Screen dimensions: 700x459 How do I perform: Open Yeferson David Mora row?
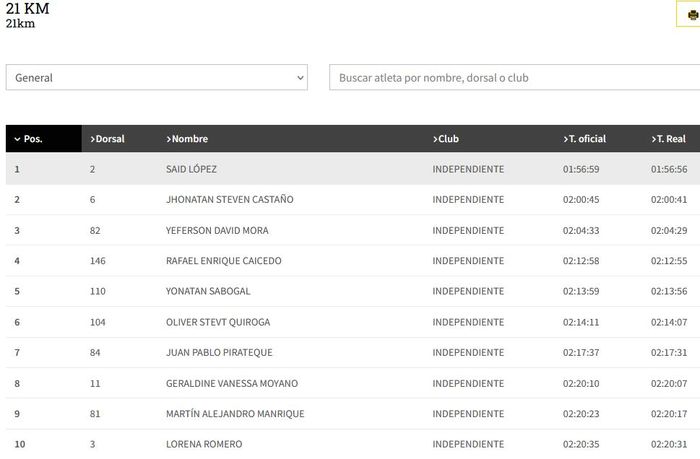pyautogui.click(x=217, y=231)
